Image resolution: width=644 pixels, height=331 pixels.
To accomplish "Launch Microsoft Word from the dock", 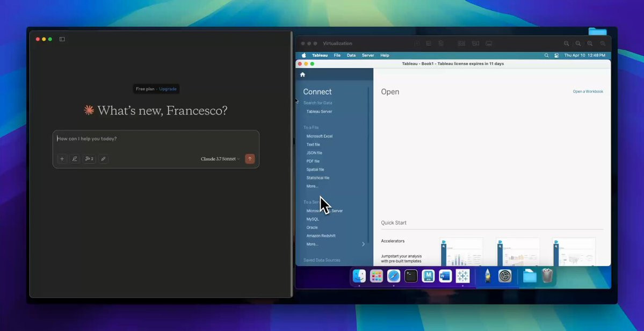I will [445, 276].
